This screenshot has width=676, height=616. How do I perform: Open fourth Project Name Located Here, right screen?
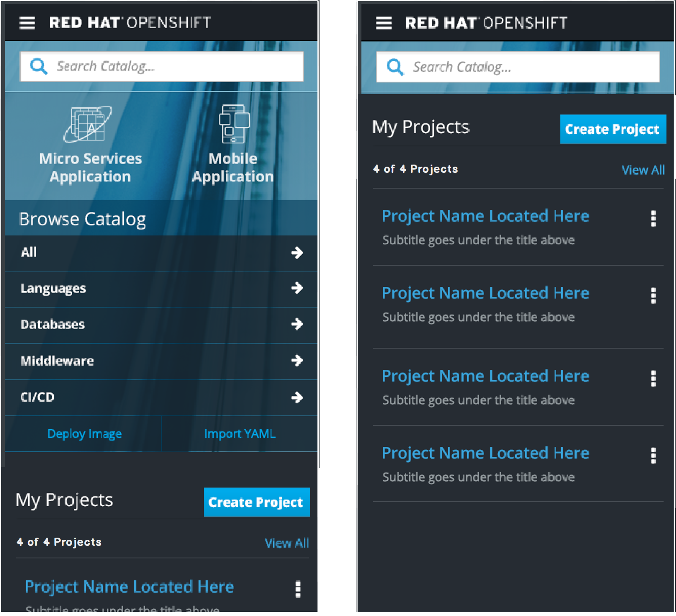coord(485,453)
